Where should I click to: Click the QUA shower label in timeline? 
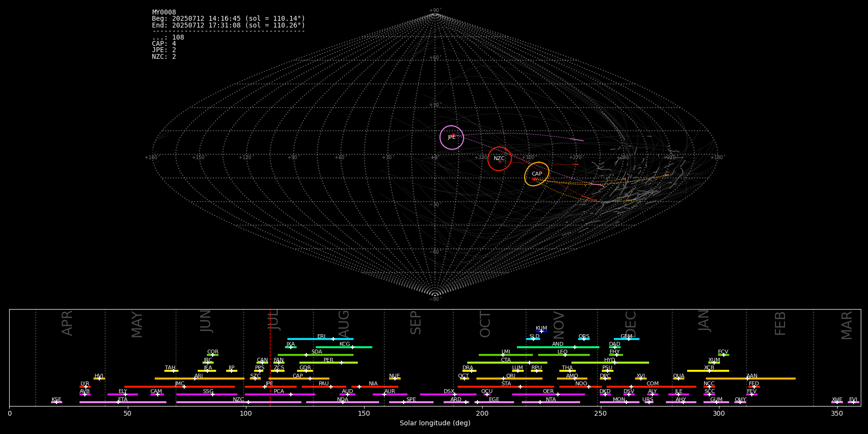(678, 376)
